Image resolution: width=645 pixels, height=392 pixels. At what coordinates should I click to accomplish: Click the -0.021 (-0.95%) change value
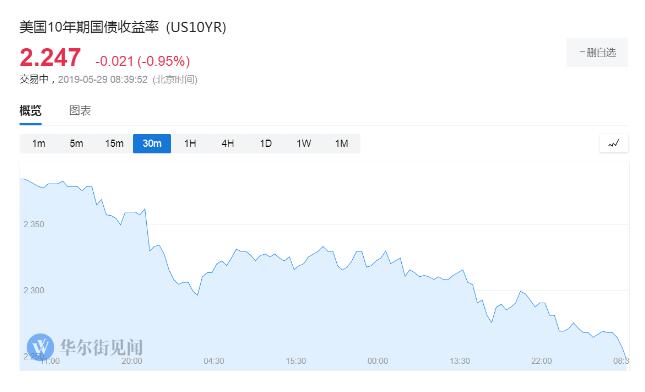pos(143,61)
